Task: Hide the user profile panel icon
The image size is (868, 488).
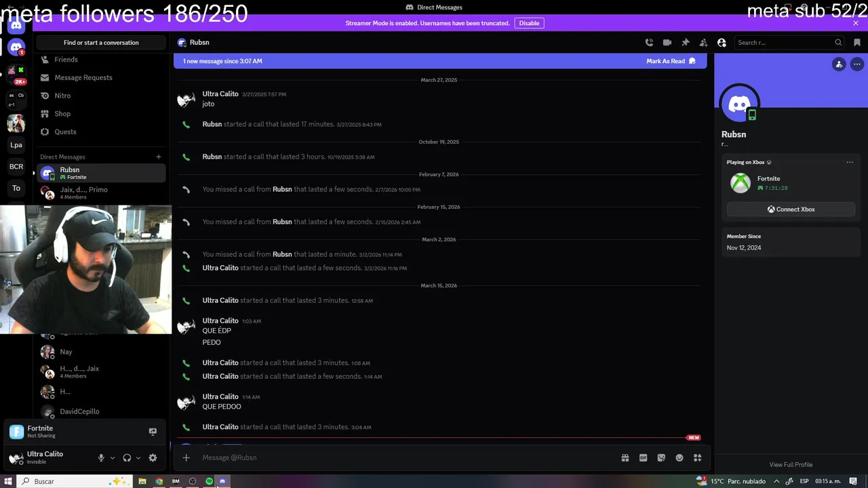Action: click(x=722, y=43)
